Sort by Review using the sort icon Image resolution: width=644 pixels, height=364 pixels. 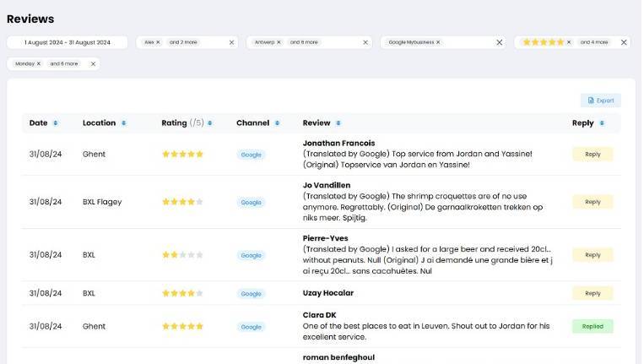338,123
